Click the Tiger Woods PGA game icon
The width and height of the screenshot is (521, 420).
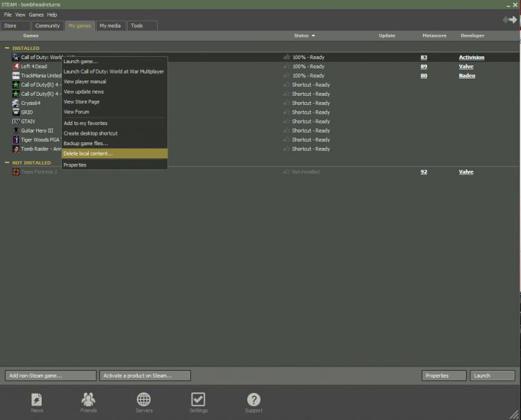coord(15,140)
